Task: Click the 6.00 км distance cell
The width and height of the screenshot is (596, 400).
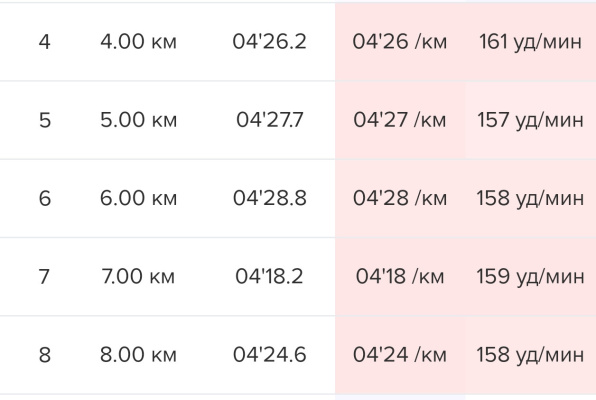Action: point(138,198)
